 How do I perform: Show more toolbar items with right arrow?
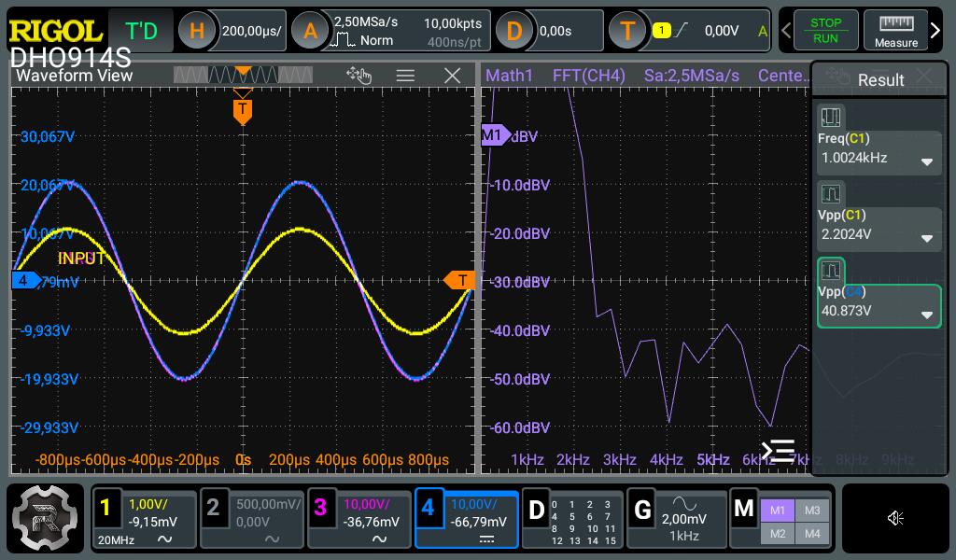(935, 30)
